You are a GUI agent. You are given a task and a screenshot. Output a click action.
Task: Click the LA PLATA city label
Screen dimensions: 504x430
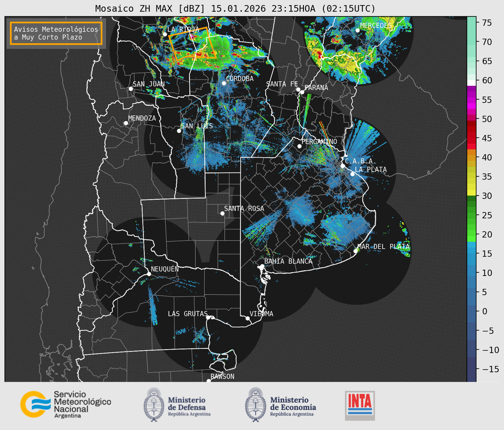[x=371, y=170]
